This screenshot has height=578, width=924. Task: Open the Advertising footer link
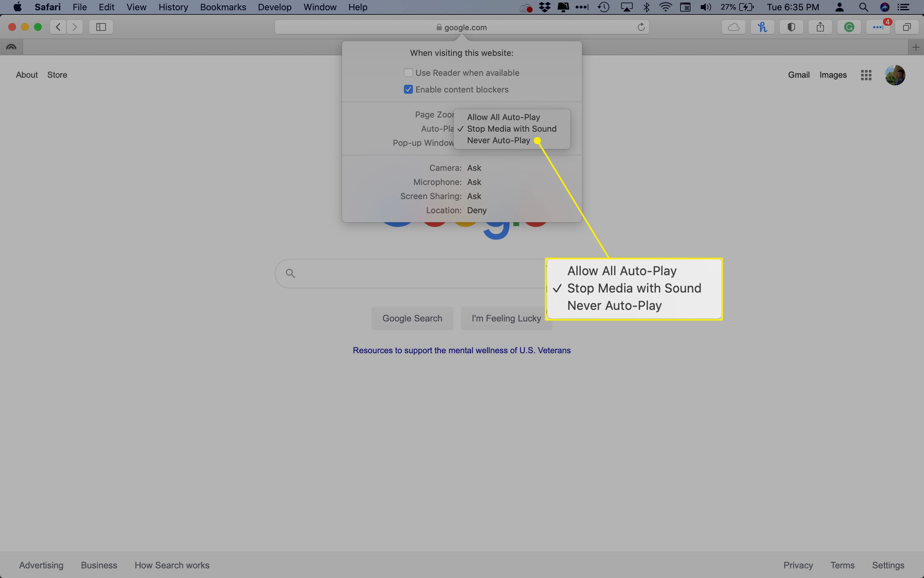click(41, 565)
